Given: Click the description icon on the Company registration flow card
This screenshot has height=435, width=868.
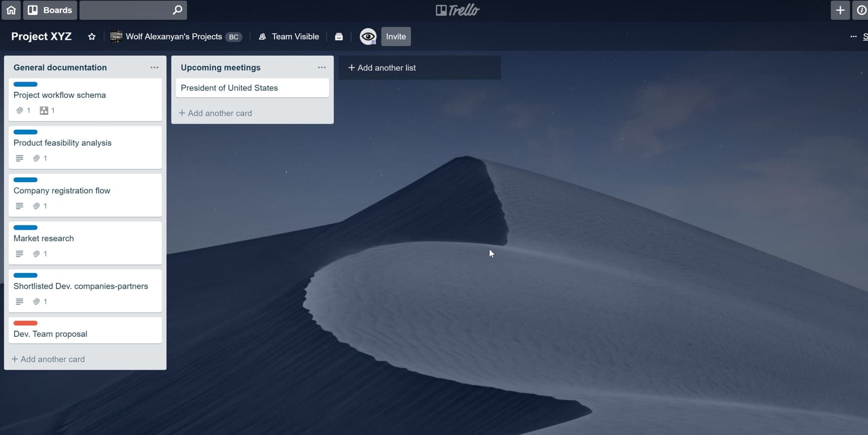Looking at the screenshot, I should (x=19, y=206).
